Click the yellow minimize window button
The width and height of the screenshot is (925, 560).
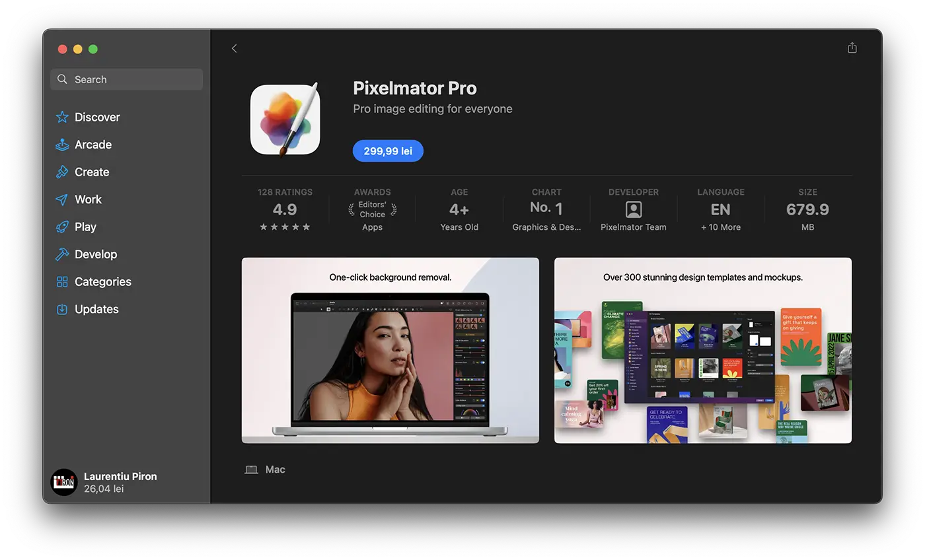coord(78,49)
